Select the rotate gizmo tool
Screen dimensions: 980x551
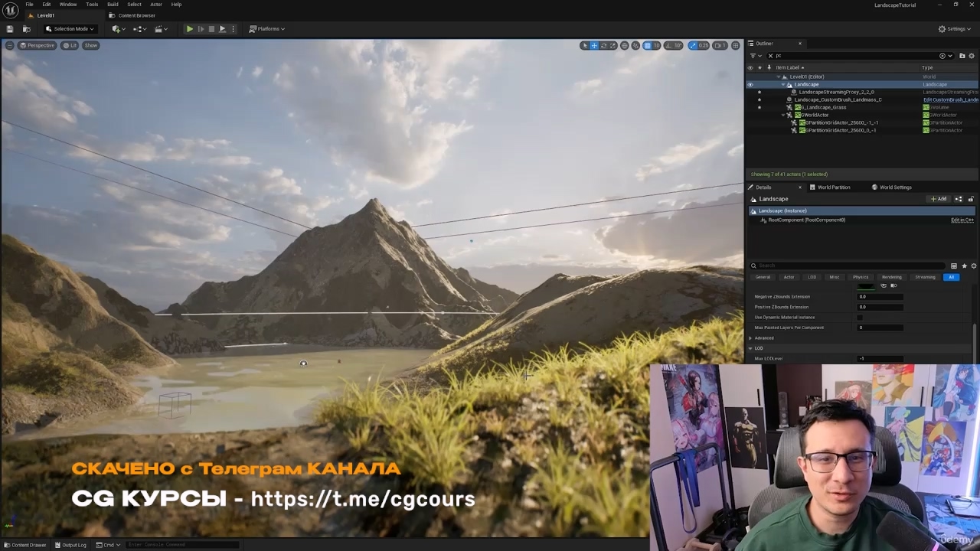tap(603, 45)
